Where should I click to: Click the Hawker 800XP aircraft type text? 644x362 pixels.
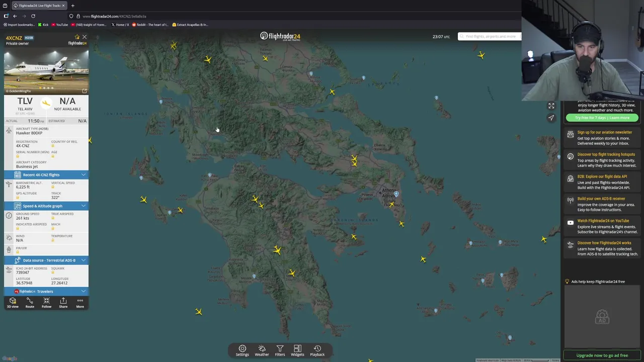click(x=29, y=133)
